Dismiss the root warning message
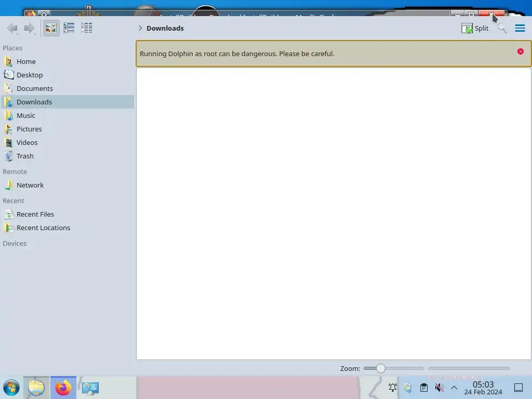The width and height of the screenshot is (532, 399). pyautogui.click(x=521, y=51)
